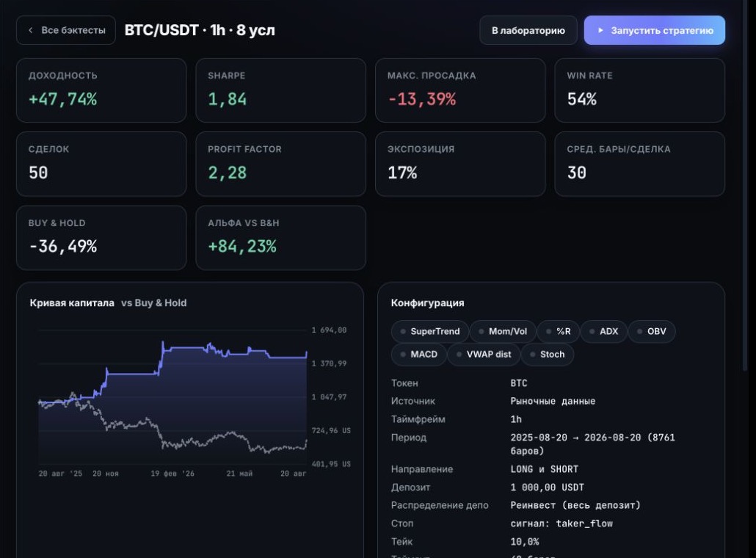Click the 1 370,99 y-axis label

coord(329,363)
